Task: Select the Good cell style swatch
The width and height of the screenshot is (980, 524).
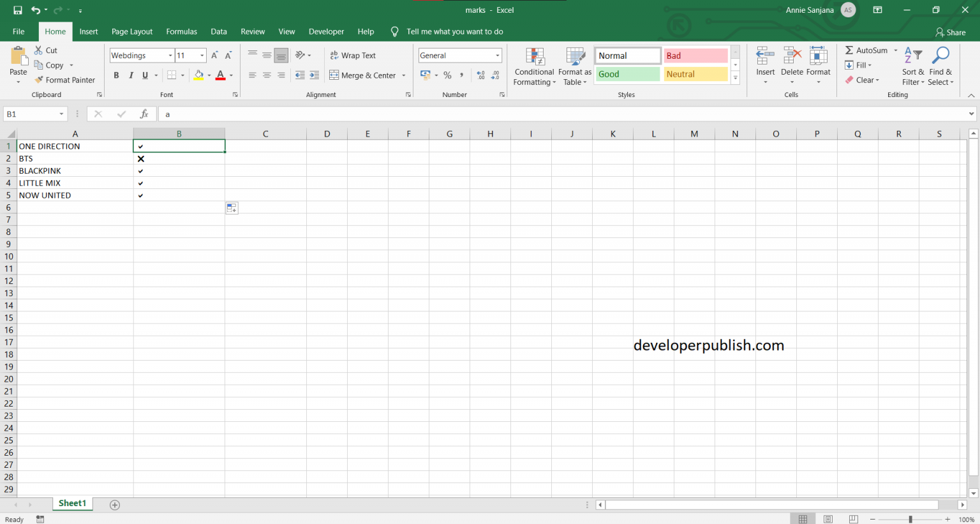Action: [627, 74]
